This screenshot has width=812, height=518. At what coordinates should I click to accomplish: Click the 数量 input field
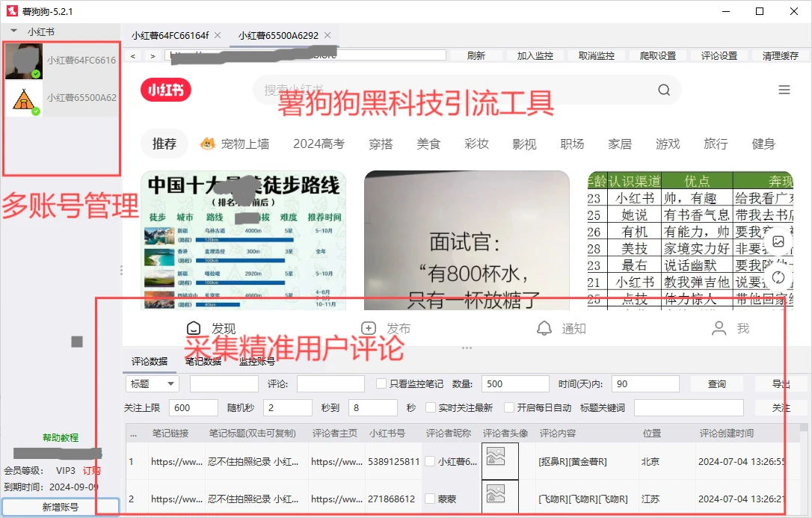515,384
